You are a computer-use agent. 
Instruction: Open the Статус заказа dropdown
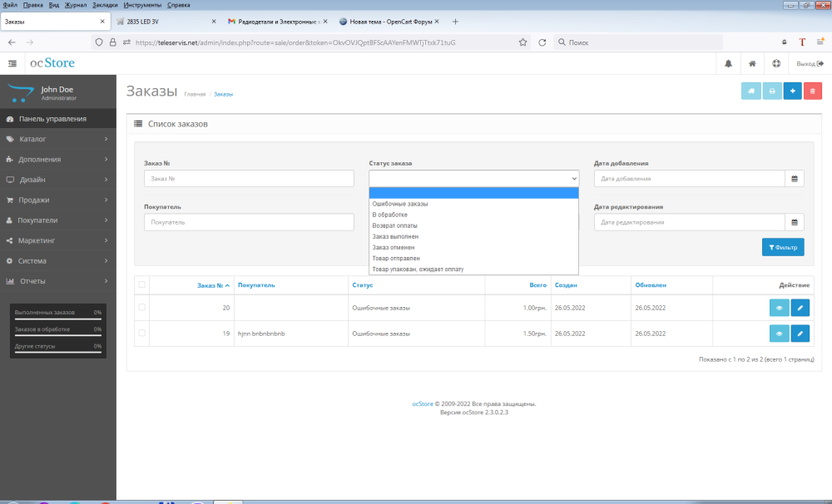click(x=474, y=179)
